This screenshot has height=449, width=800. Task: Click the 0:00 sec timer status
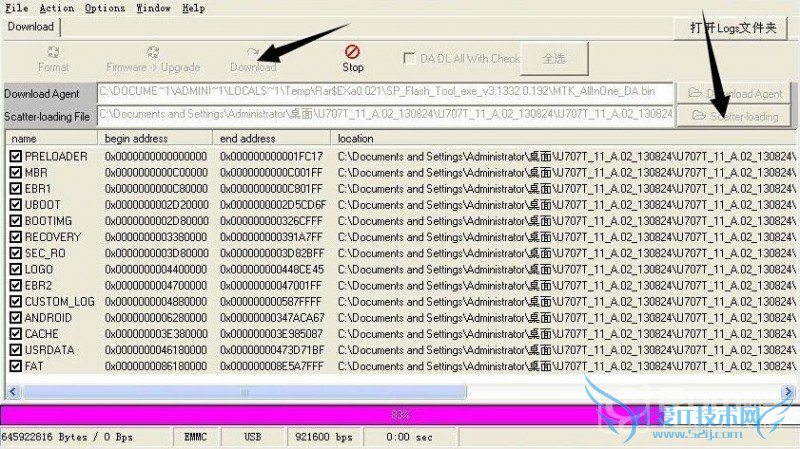pyautogui.click(x=409, y=437)
